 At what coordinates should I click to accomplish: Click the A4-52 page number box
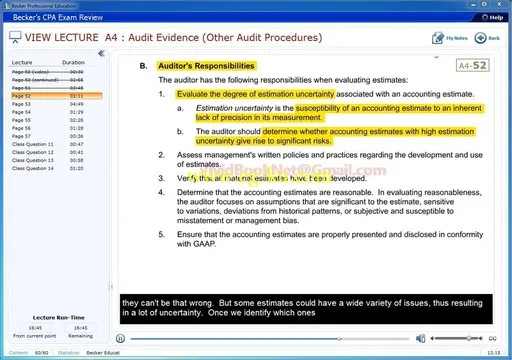pyautogui.click(x=473, y=65)
